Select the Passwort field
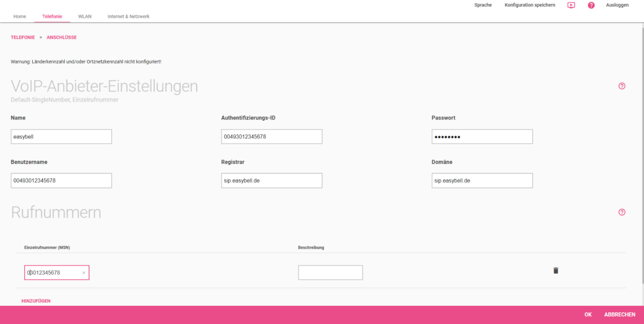644x324 pixels. click(x=482, y=136)
